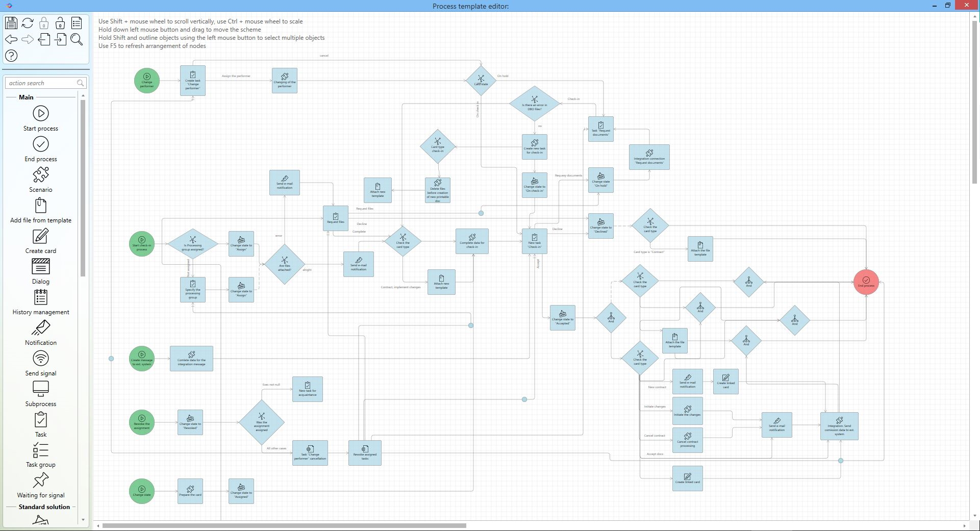
Task: Lock the scheme for editing
Action: [x=43, y=22]
